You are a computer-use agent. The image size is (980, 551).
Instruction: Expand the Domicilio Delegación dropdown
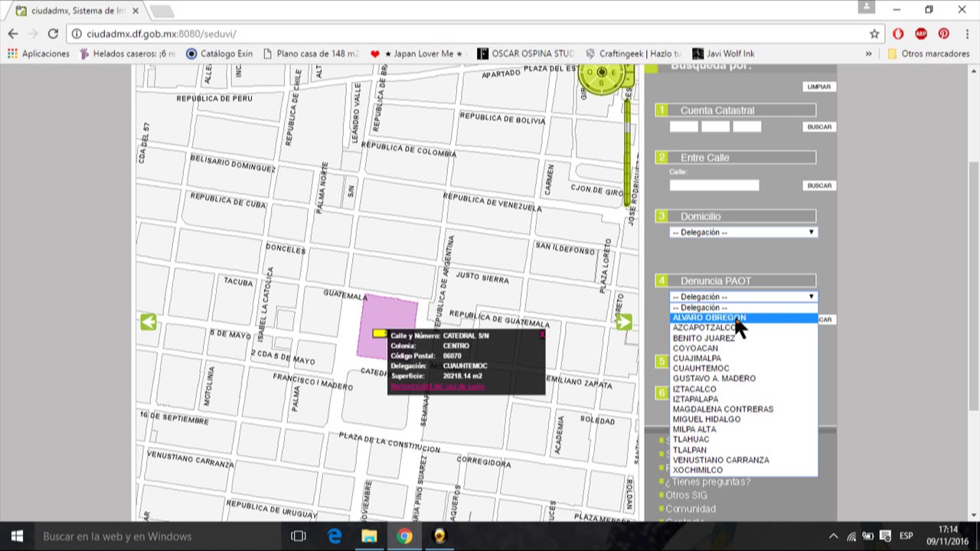(x=743, y=232)
